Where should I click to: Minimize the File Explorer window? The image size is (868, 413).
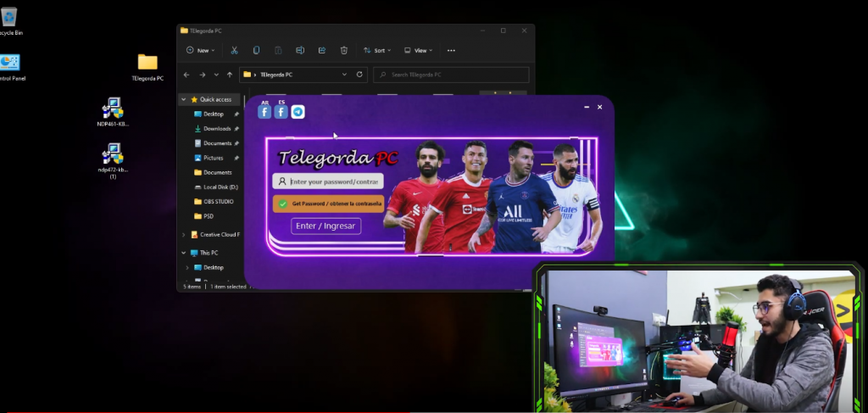(x=482, y=31)
